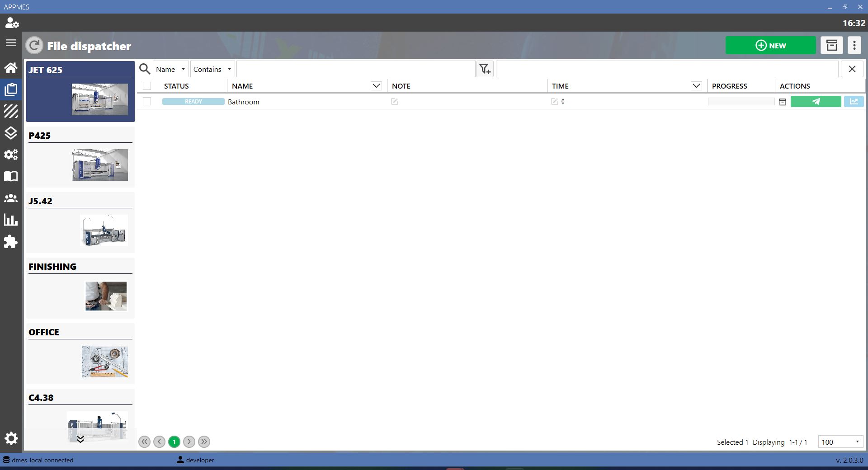Screen dimensions: 868x470
Task: Open settings gear at sidebar bottom
Action: point(11,438)
